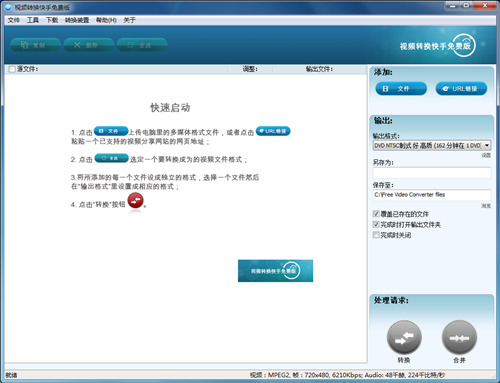
Task: Tick the 源文件 header checkbox
Action: pos(12,69)
